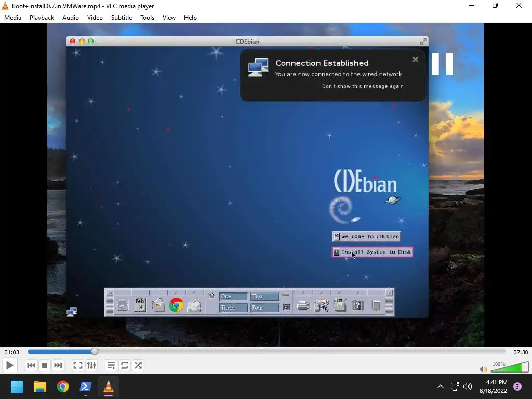Image resolution: width=532 pixels, height=399 pixels.
Task: Click the EXIT icon in CDE panel
Action: click(287, 308)
